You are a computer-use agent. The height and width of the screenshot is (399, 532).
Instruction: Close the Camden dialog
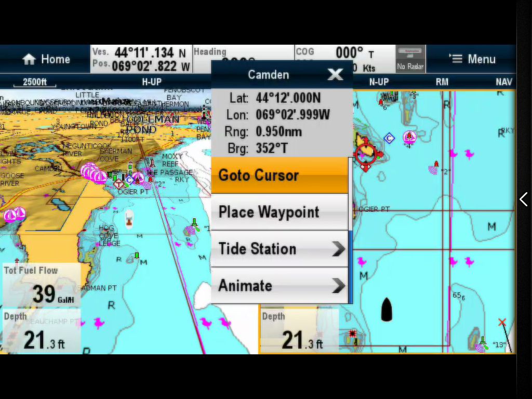(x=335, y=74)
